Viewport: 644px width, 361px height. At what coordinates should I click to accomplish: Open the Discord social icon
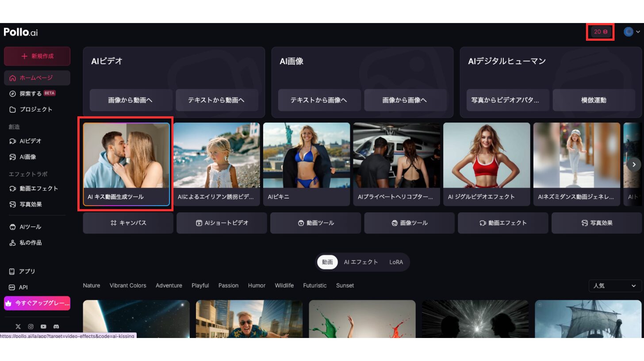[x=56, y=326]
